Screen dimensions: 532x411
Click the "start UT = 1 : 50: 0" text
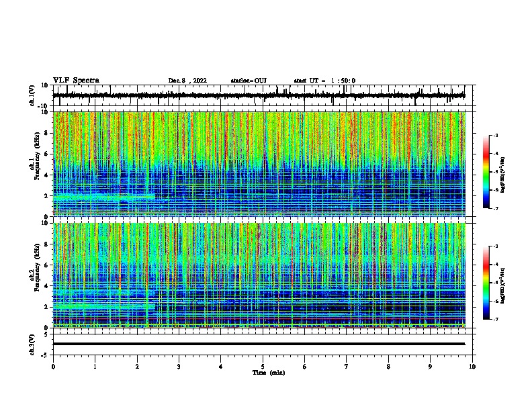[x=324, y=81]
